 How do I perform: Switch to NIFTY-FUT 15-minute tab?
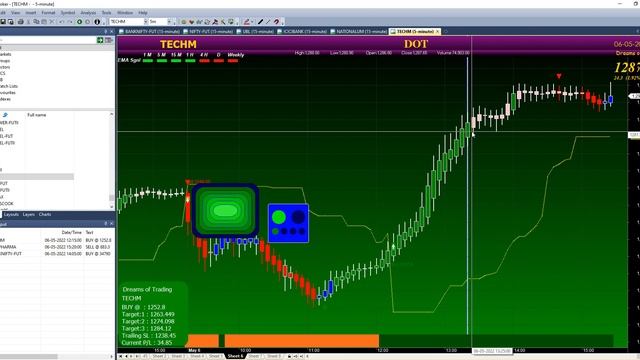208,31
